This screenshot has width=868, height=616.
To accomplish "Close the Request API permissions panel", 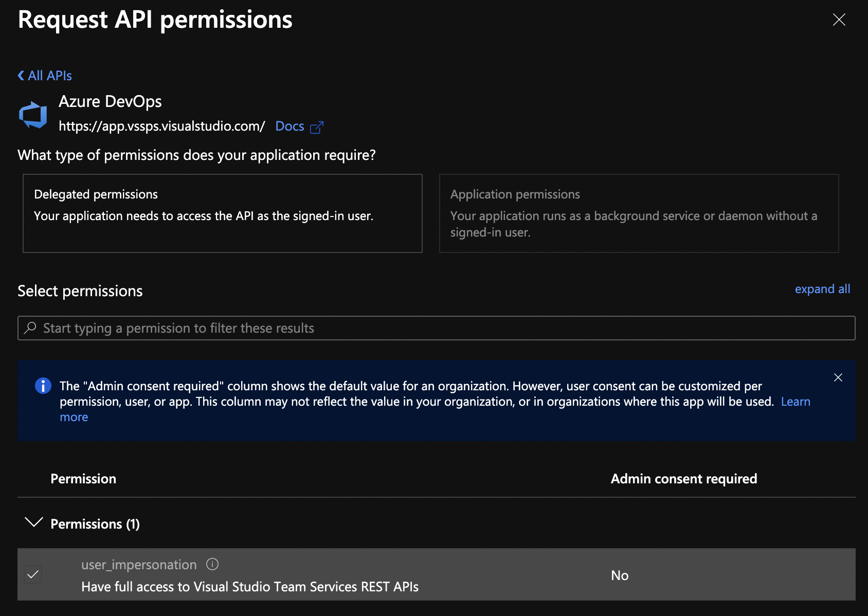I will pos(839,20).
